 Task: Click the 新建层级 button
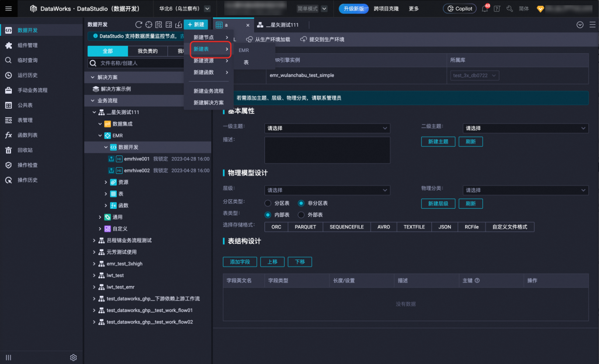coord(438,204)
